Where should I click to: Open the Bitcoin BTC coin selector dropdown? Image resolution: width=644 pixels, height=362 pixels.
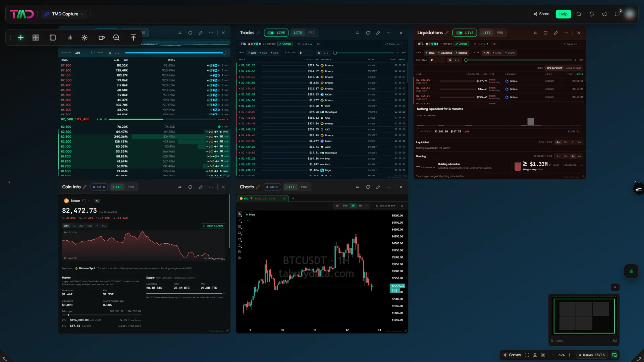click(77, 201)
